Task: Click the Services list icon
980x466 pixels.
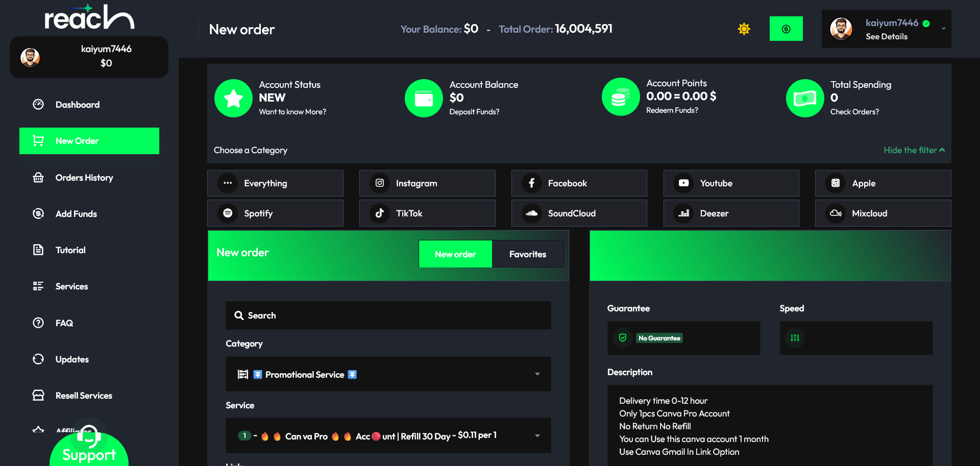Action: (x=38, y=286)
